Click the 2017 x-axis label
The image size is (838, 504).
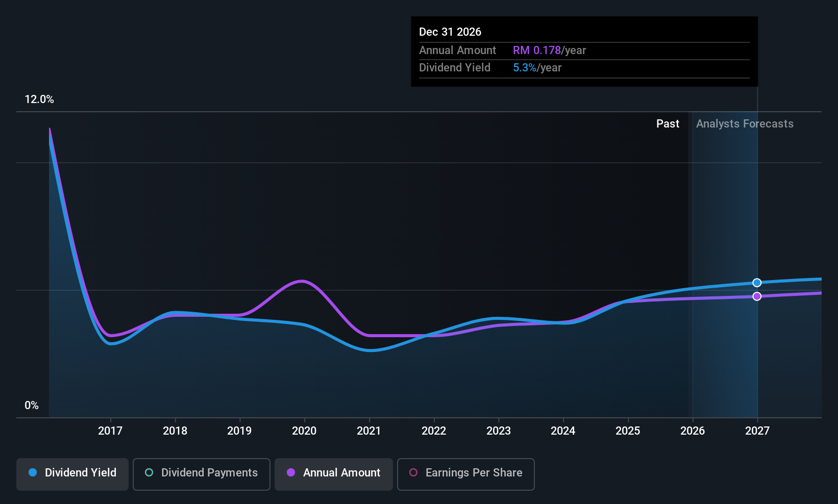tap(110, 431)
